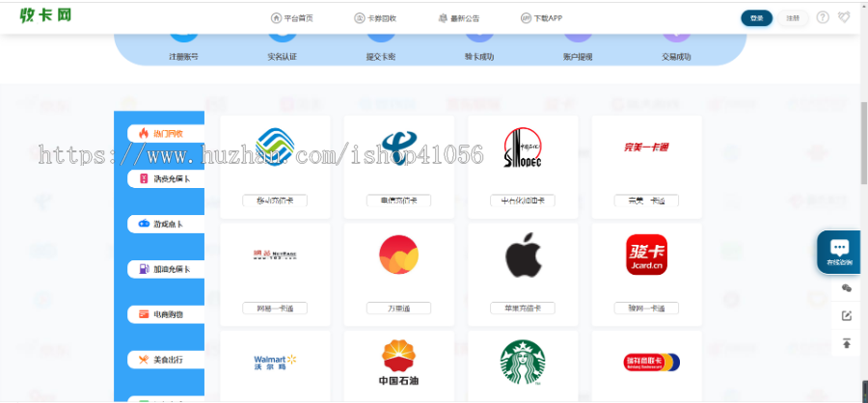Select the 加油充值卡 sidebar tab
Image resolution: width=868 pixels, height=403 pixels.
pyautogui.click(x=166, y=270)
